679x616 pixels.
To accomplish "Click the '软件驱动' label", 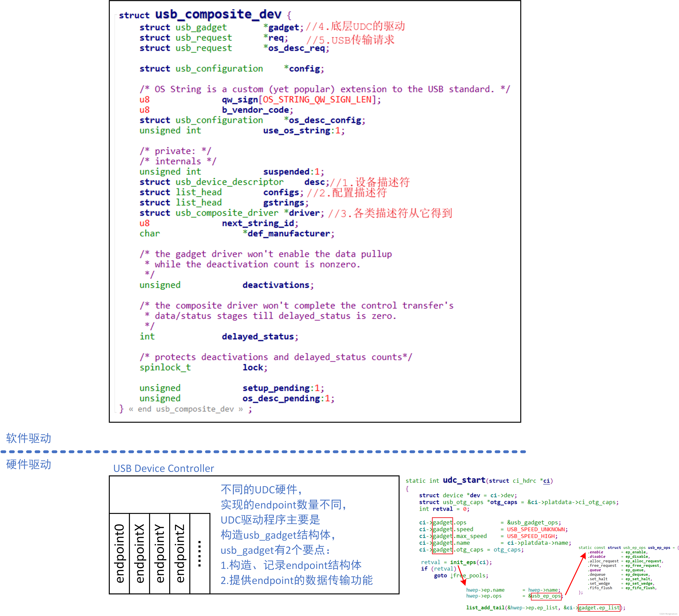I will (29, 438).
